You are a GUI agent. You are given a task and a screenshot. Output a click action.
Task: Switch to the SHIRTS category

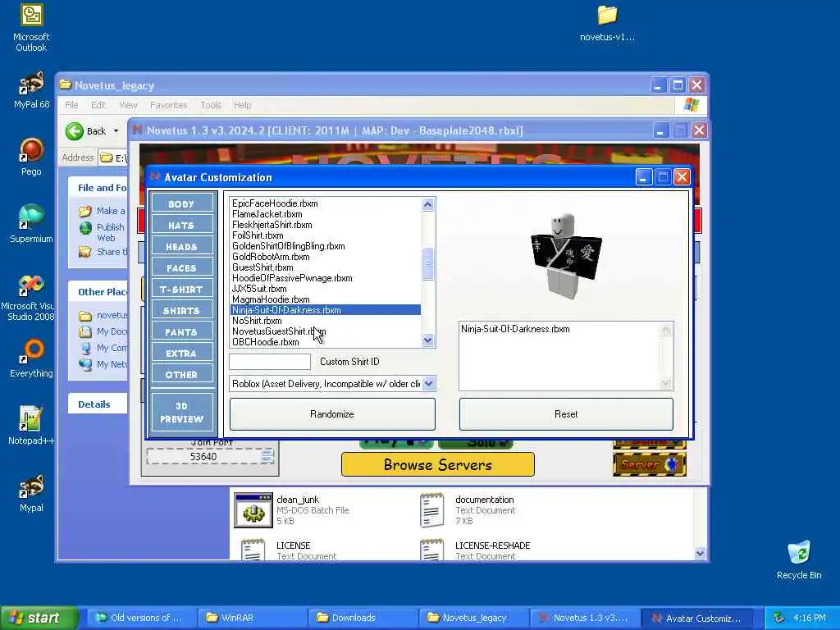tap(181, 311)
